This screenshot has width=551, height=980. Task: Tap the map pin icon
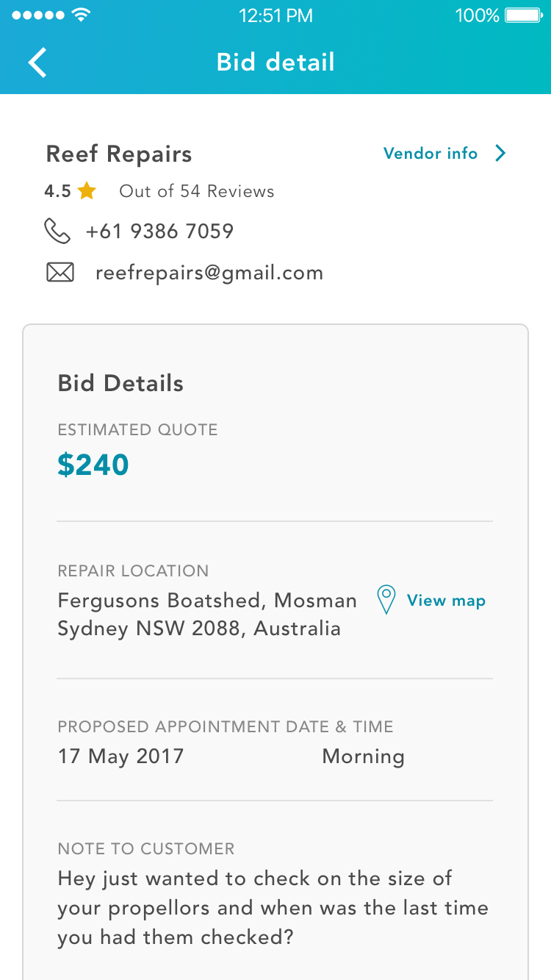pyautogui.click(x=386, y=600)
